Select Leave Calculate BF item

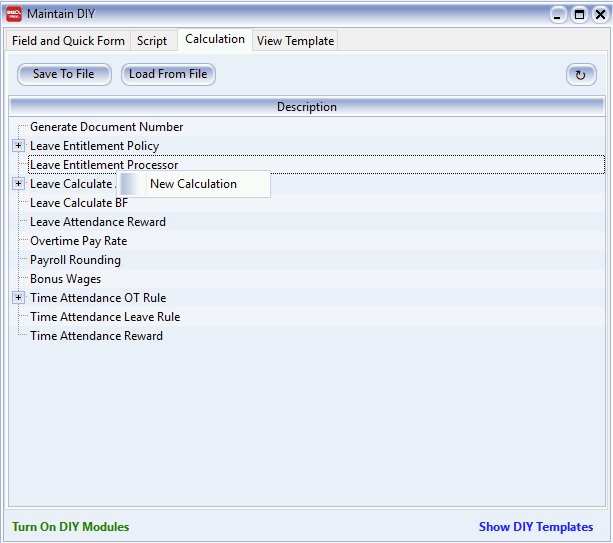point(79,203)
